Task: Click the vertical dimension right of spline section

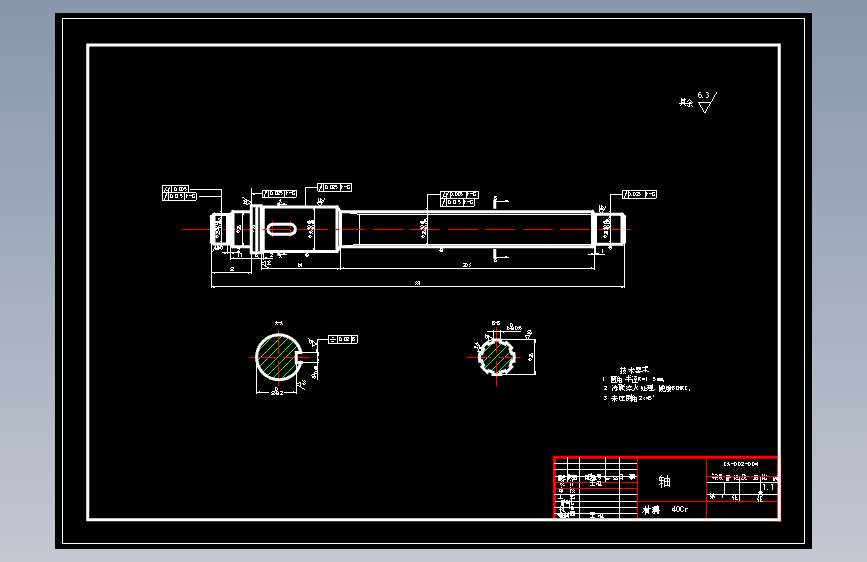Action: (531, 357)
